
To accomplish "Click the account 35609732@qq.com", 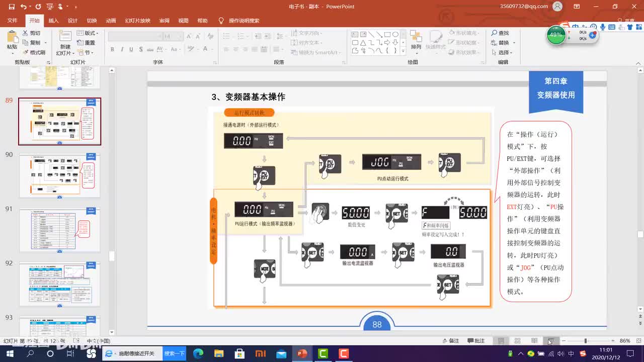I will (523, 7).
